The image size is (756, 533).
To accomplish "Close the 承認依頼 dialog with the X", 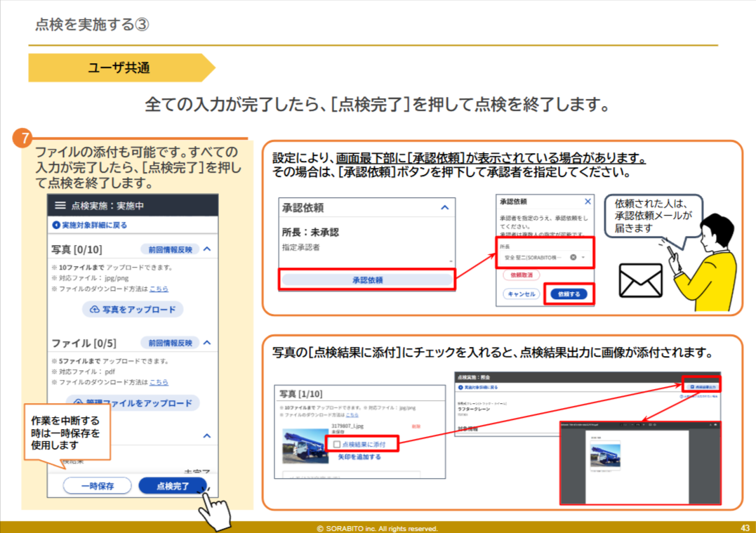I will (x=588, y=201).
